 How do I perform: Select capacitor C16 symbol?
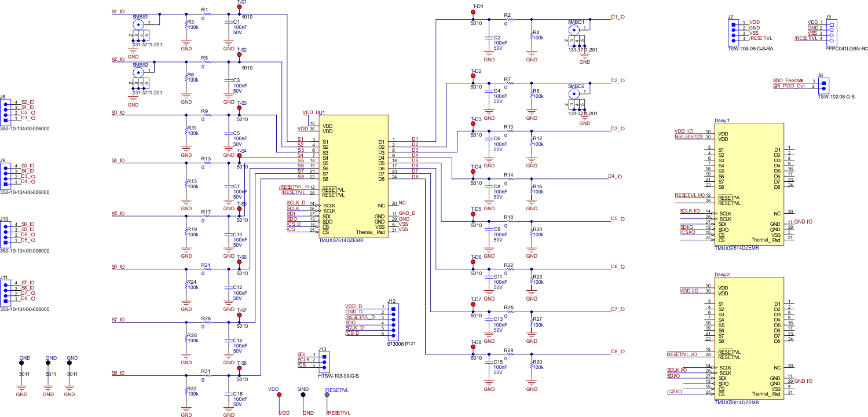tap(228, 393)
